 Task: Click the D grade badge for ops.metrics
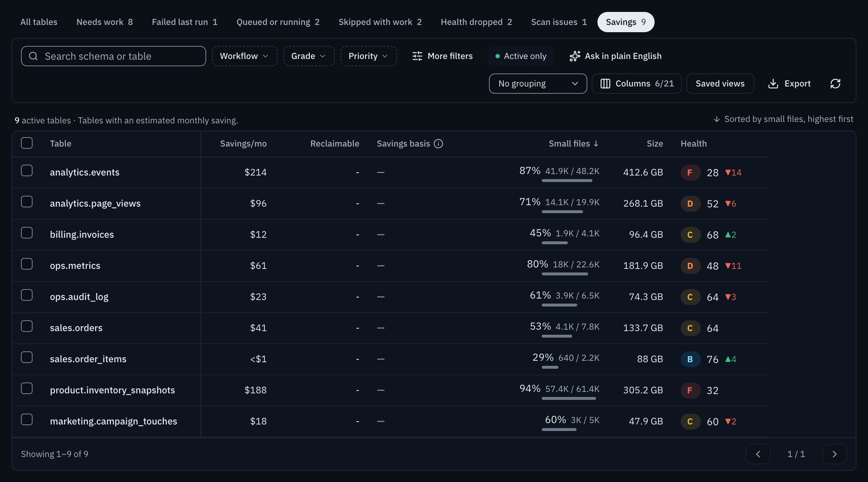(690, 266)
